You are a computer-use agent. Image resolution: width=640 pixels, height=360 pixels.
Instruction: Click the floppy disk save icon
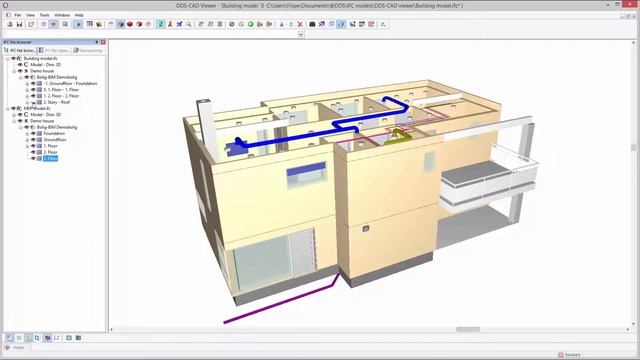tap(19, 24)
